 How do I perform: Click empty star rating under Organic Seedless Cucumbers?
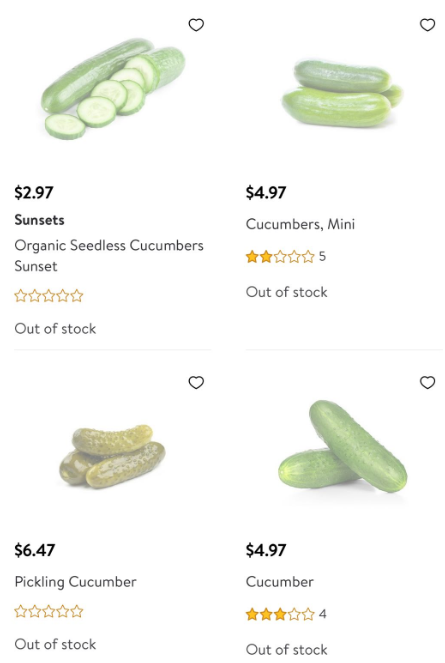click(49, 296)
